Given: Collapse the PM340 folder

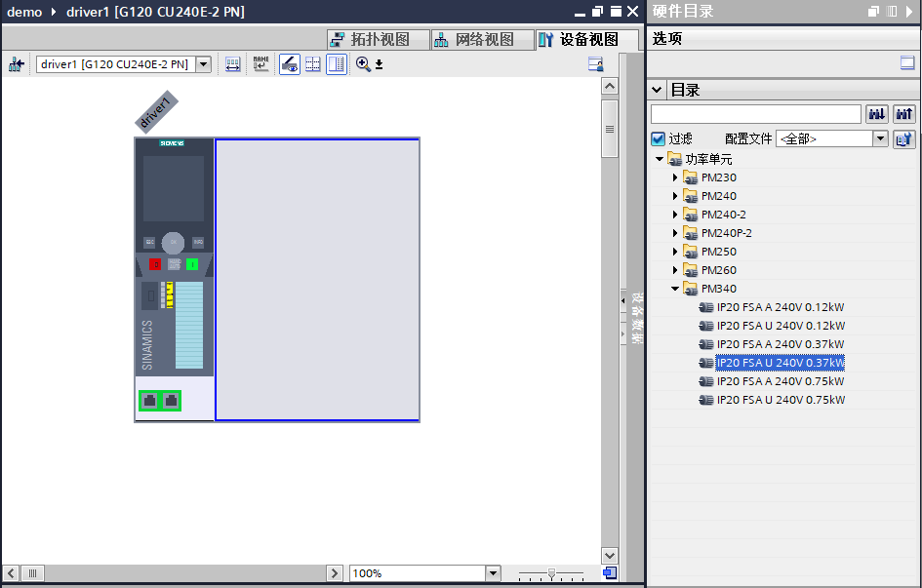Looking at the screenshot, I should (675, 289).
